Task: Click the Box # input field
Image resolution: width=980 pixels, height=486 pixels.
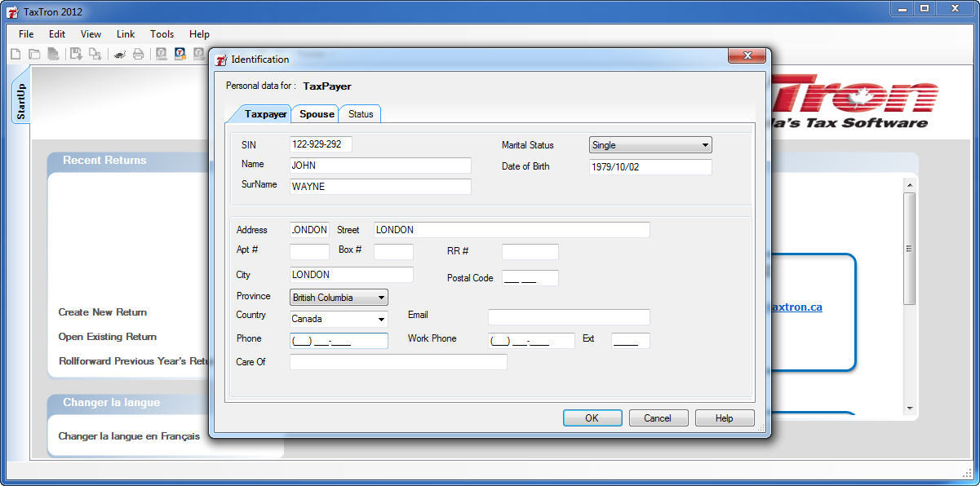Action: tap(393, 252)
